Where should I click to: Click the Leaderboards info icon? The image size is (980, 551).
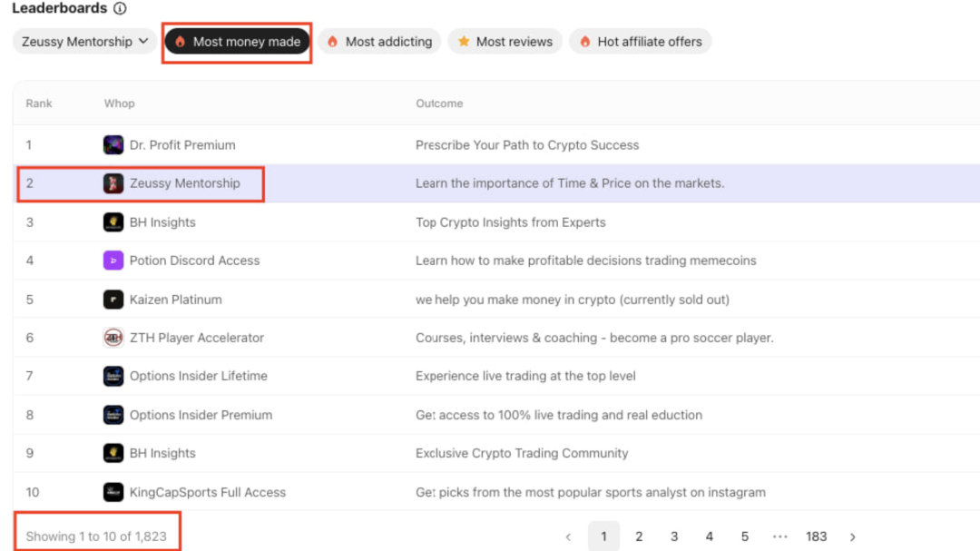point(120,8)
